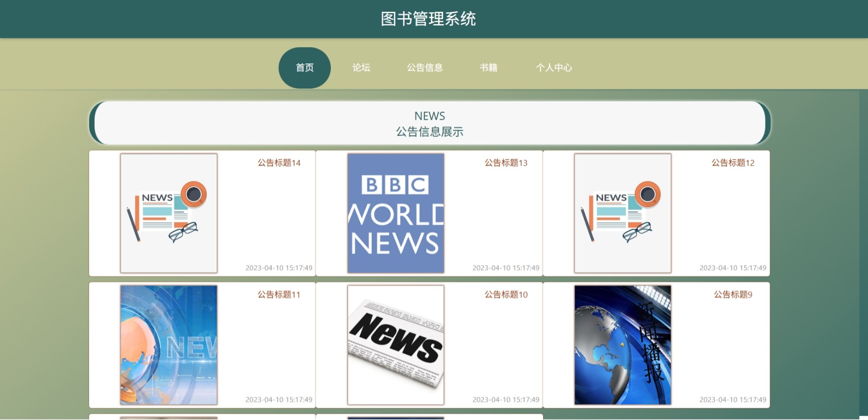Click the timestamp on 公告标题9 card
The image size is (868, 420).
[733, 400]
